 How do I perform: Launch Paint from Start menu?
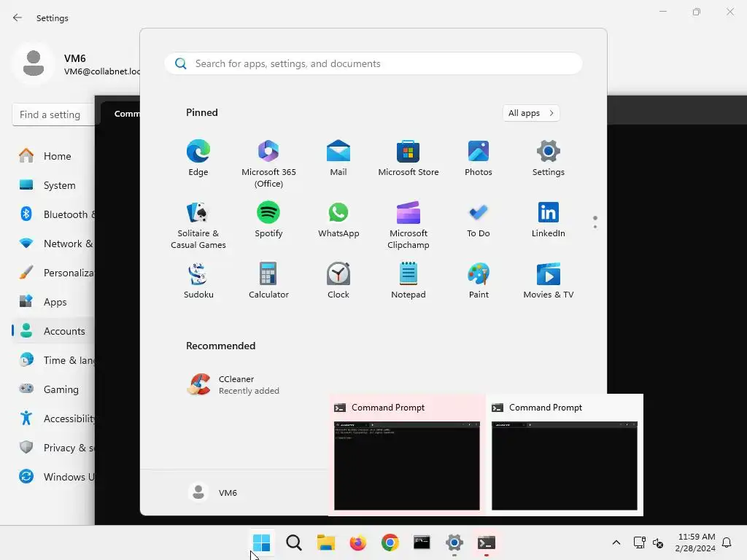tap(479, 281)
